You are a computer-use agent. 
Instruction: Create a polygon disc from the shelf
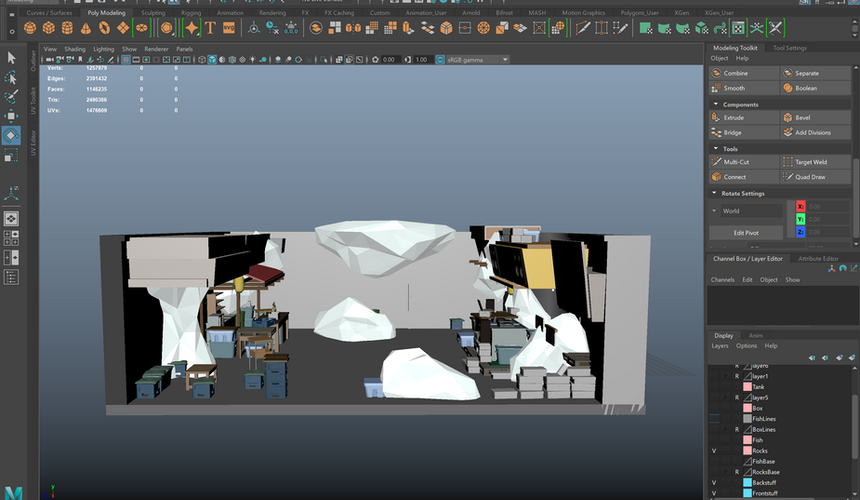142,27
